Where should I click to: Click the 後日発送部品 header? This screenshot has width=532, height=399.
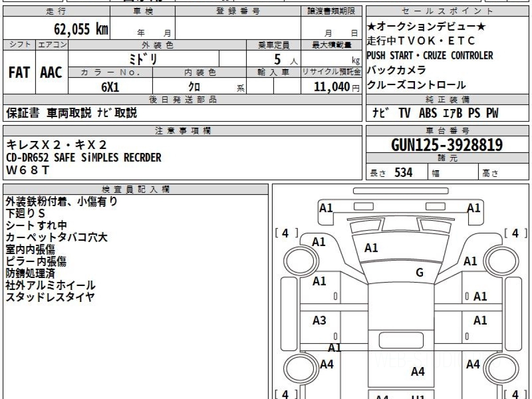click(x=182, y=100)
